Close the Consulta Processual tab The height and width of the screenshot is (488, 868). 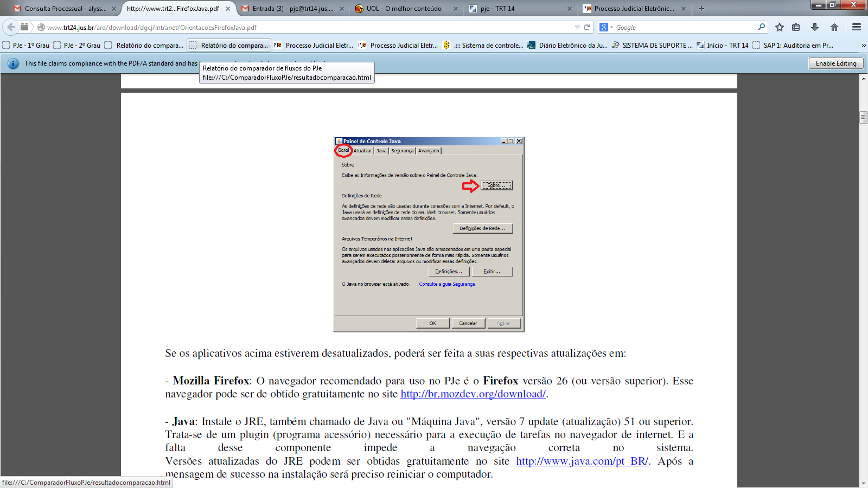[114, 9]
